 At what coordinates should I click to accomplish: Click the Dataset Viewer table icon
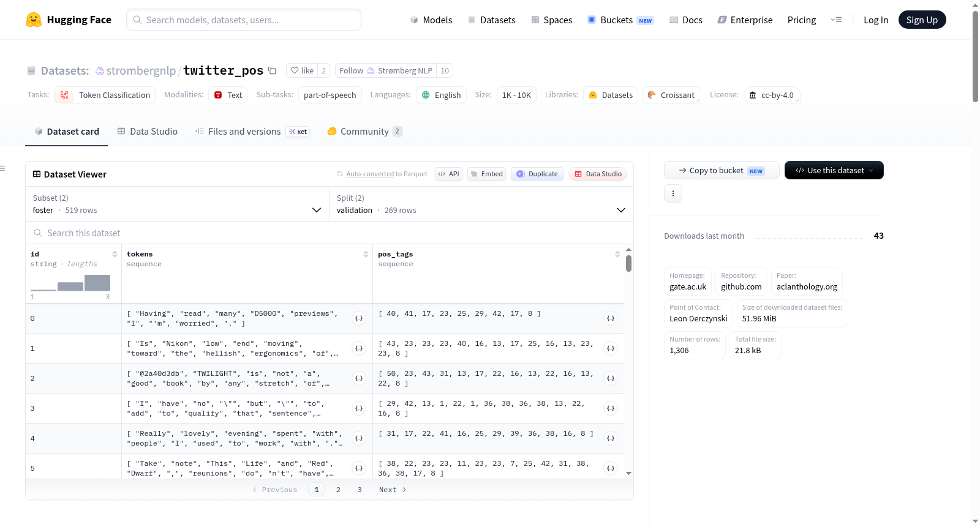(37, 174)
